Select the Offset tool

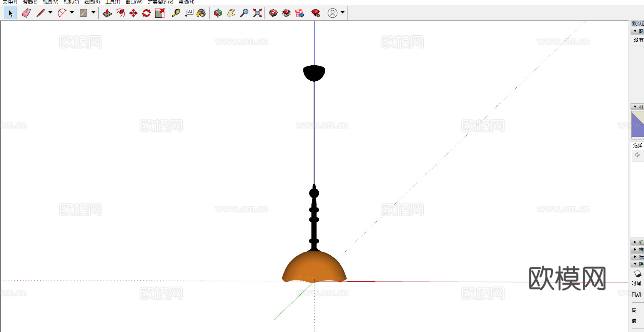[x=120, y=13]
